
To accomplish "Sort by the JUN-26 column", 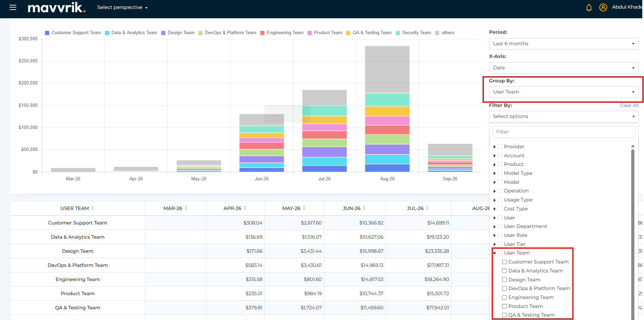I will (364, 208).
